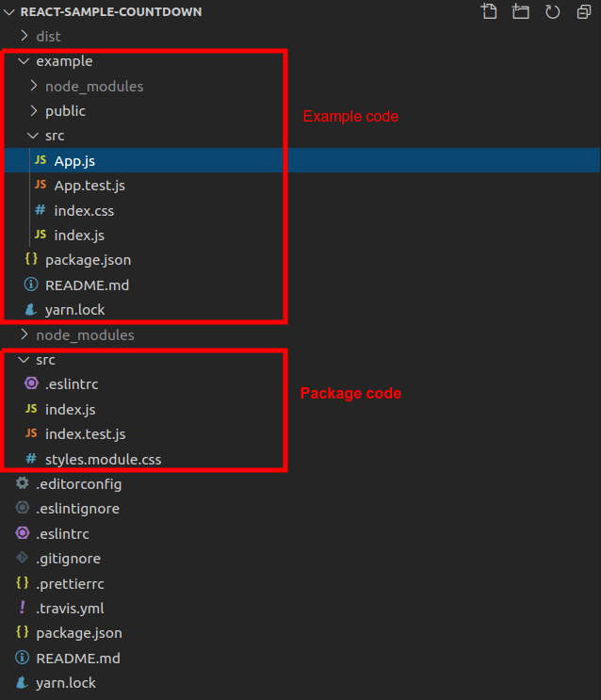
Task: Click the New File icon
Action: coord(488,11)
